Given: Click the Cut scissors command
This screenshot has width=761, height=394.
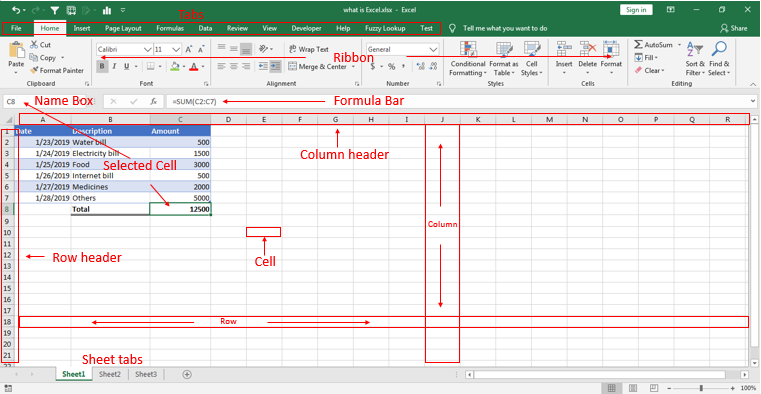Looking at the screenshot, I should point(40,45).
